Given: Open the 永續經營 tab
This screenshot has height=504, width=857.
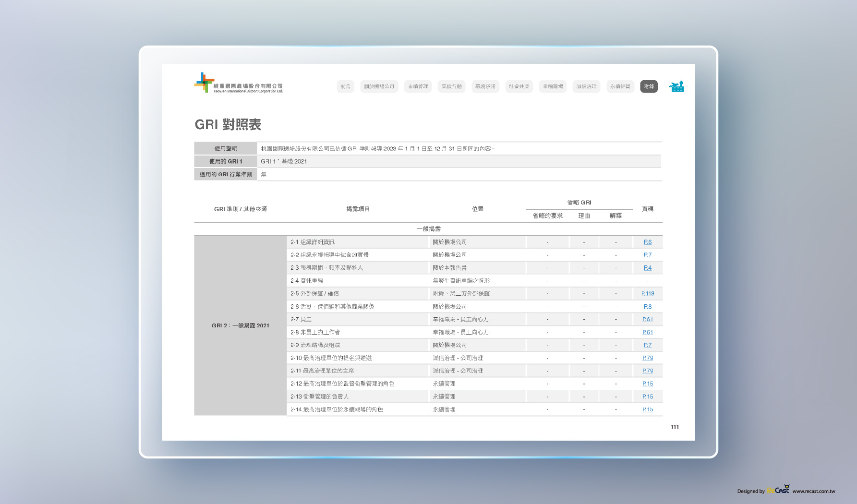Looking at the screenshot, I should point(620,86).
